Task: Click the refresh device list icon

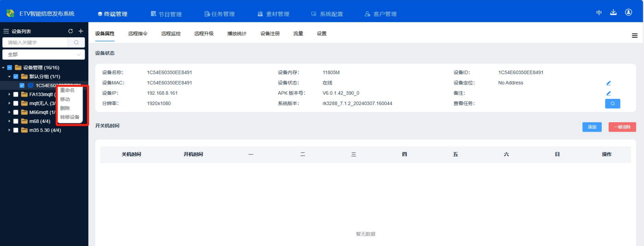Action: tap(70, 31)
